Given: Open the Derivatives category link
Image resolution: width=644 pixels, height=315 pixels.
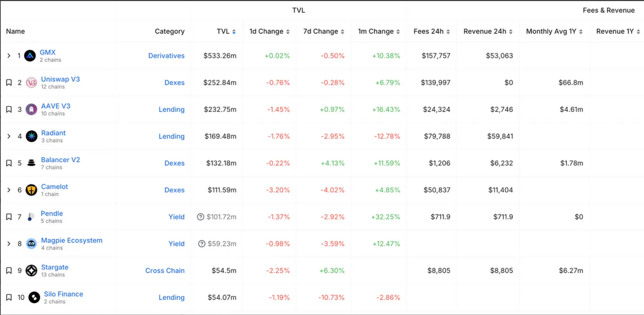Looking at the screenshot, I should (166, 56).
